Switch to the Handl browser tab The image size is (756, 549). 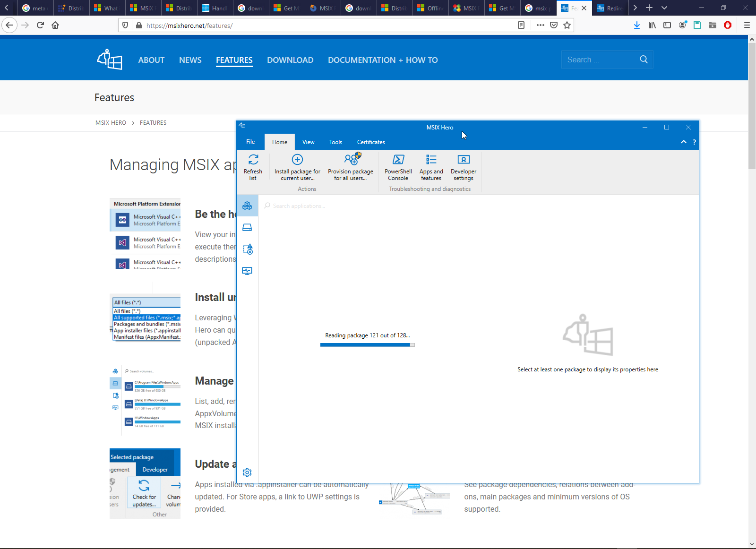click(215, 8)
